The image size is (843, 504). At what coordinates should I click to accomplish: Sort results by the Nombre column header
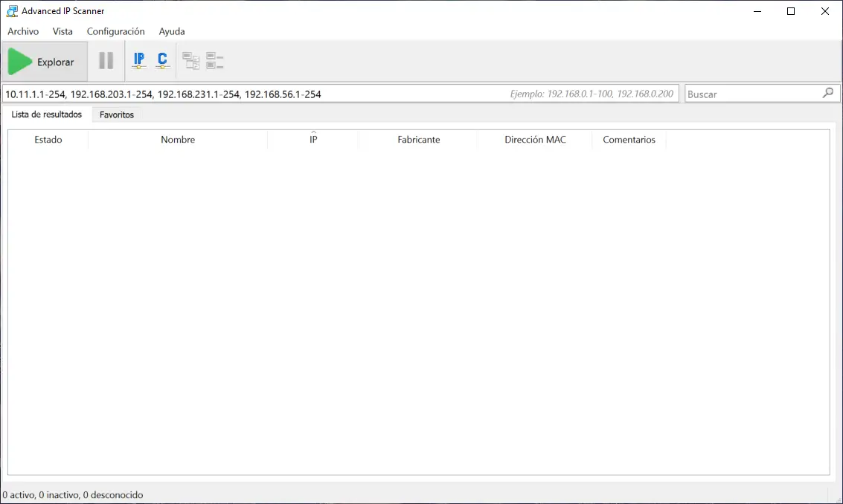[178, 139]
